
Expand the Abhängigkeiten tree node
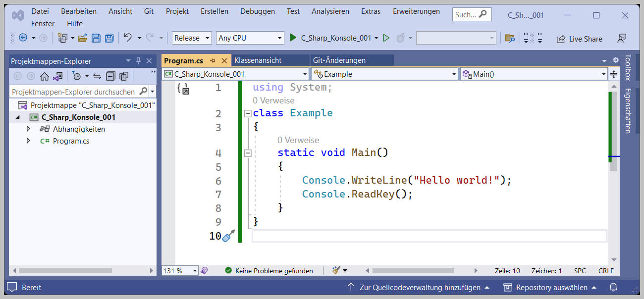pos(28,129)
